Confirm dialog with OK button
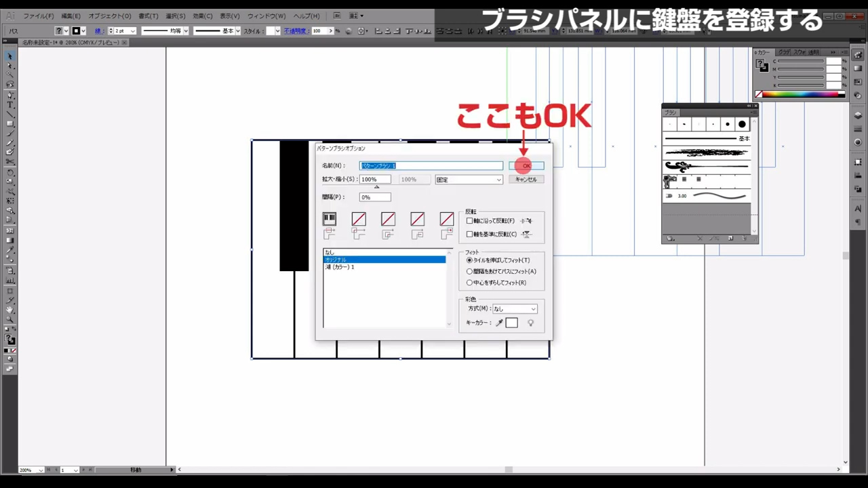This screenshot has height=488, width=868. point(526,166)
